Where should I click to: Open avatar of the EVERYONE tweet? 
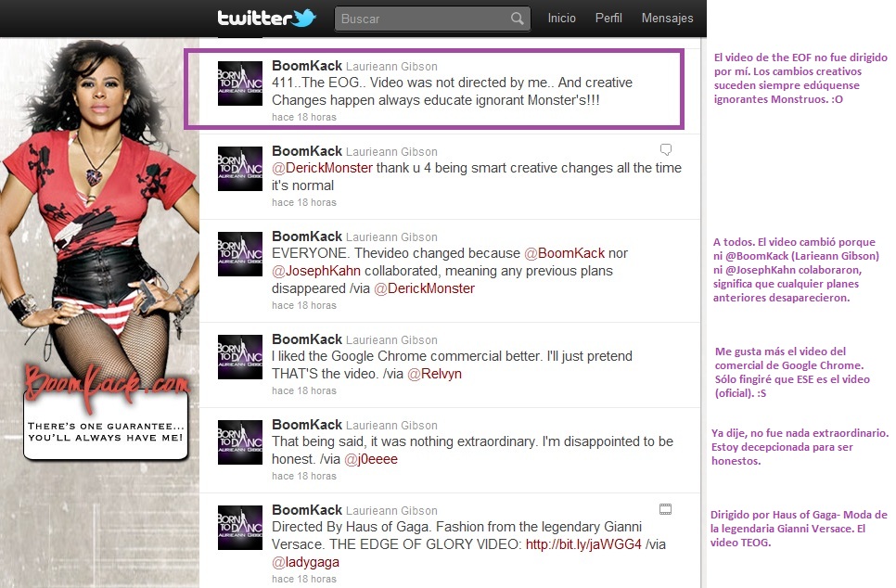(240, 254)
